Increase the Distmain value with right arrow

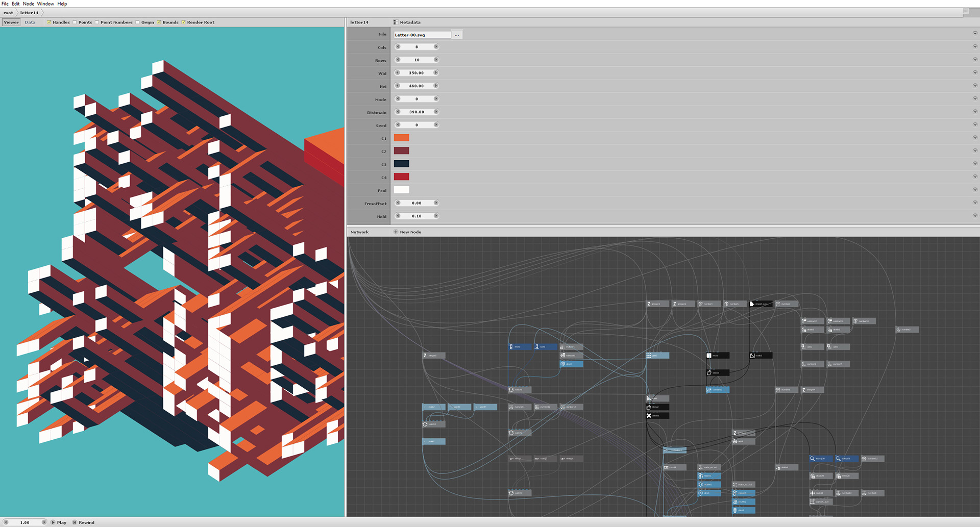tap(436, 112)
